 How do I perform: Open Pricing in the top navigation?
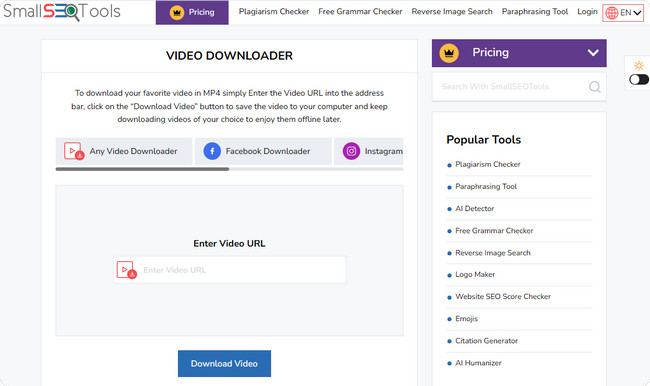(x=192, y=12)
